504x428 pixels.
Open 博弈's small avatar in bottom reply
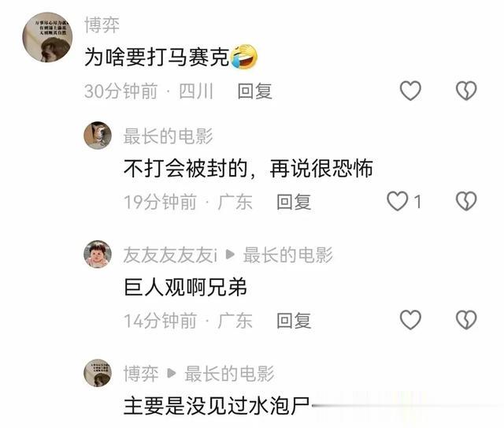98,373
